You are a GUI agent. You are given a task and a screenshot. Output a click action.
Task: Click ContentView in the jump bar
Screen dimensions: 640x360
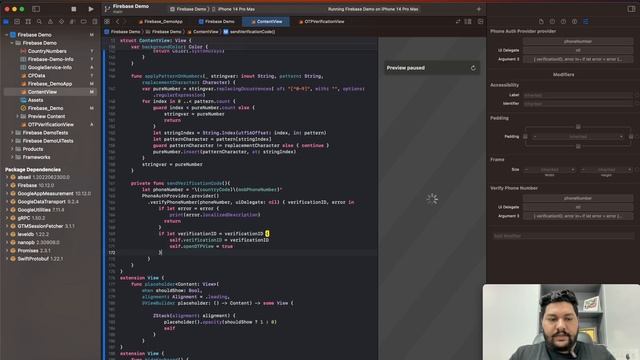[203, 32]
